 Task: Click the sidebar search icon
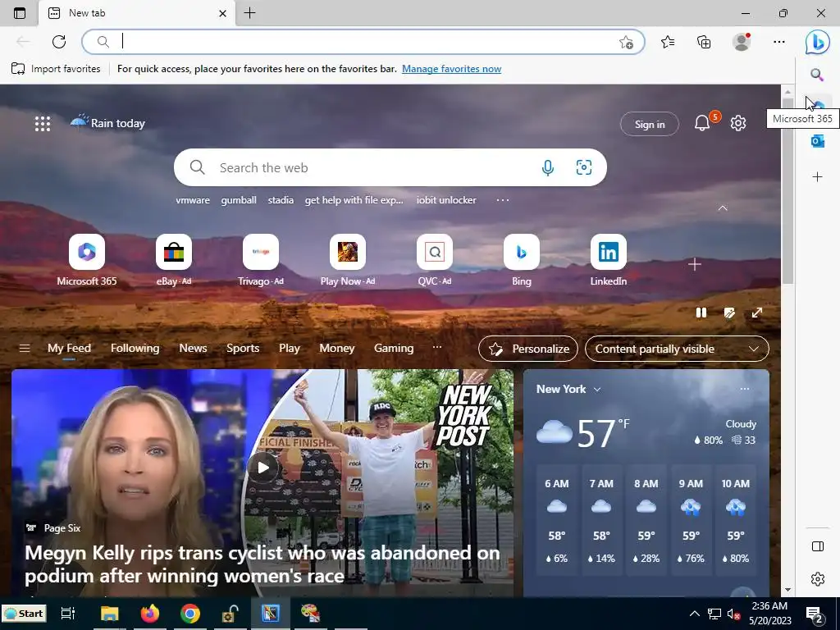pos(817,75)
